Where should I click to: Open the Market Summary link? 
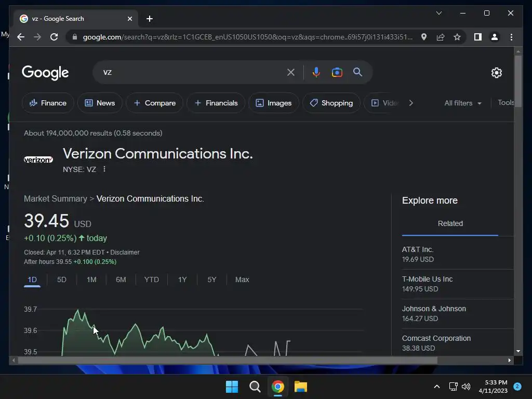coord(55,198)
